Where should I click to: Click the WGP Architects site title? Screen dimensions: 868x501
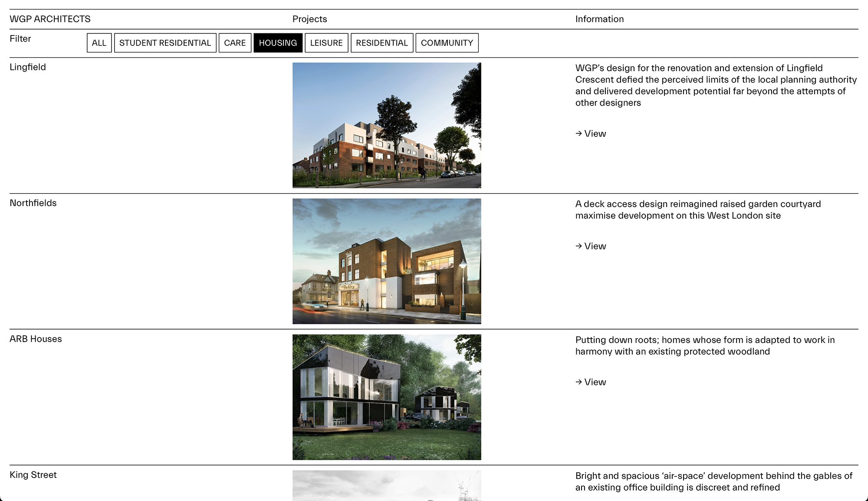[50, 19]
